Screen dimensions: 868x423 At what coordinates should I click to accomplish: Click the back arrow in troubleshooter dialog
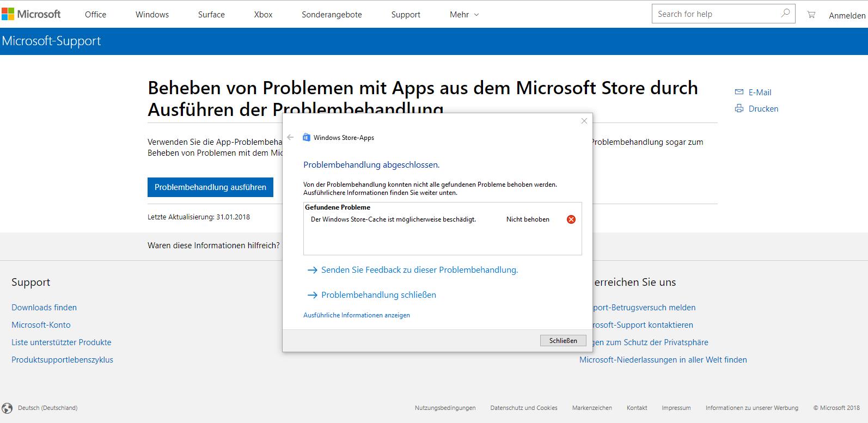pos(290,137)
